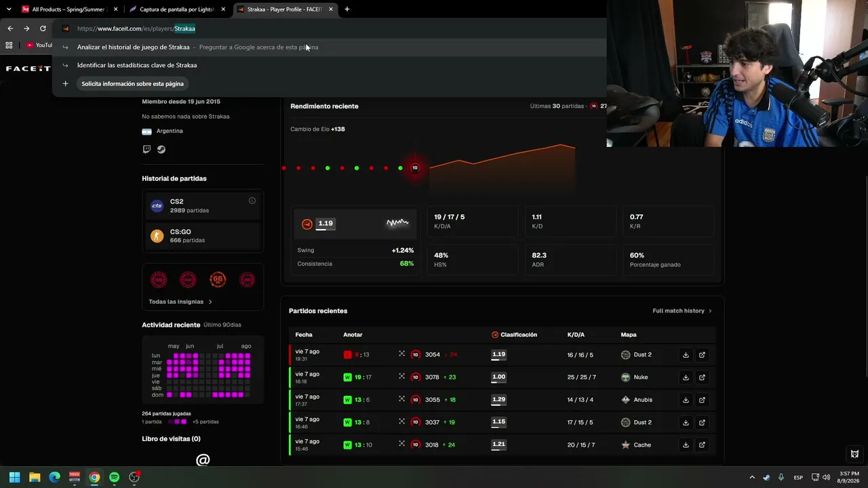
Task: Download demo for the 16:46 Dust 2 match
Action: tap(686, 422)
